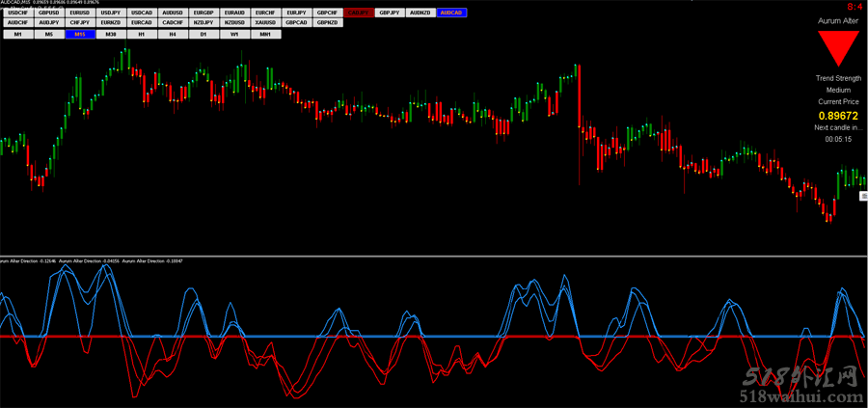Open the GBPJPY currency pair
The width and height of the screenshot is (868, 408).
(390, 13)
